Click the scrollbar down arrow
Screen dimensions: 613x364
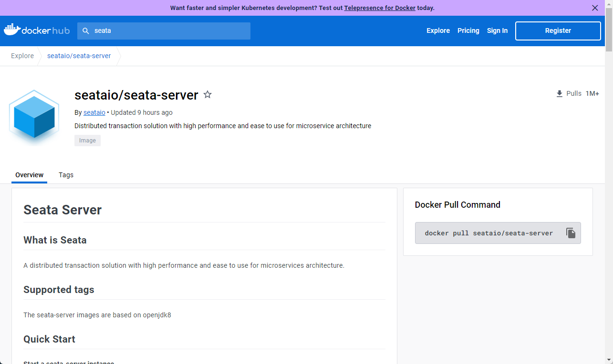(609, 360)
